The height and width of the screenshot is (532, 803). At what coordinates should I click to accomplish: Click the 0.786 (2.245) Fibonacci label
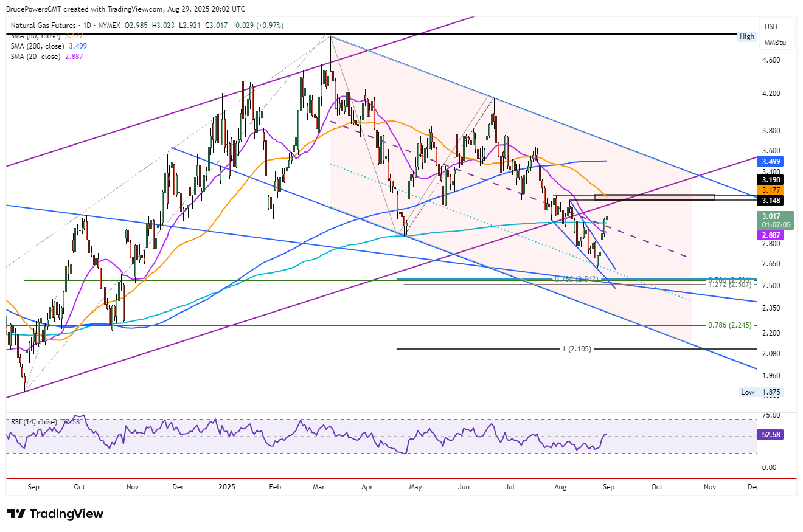click(x=731, y=325)
